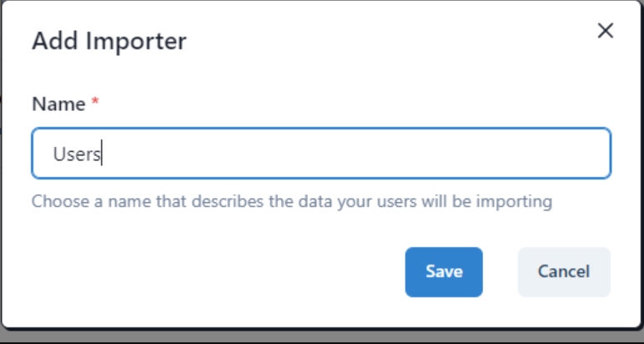Click the Save button
This screenshot has height=344, width=644.
pyautogui.click(x=444, y=271)
